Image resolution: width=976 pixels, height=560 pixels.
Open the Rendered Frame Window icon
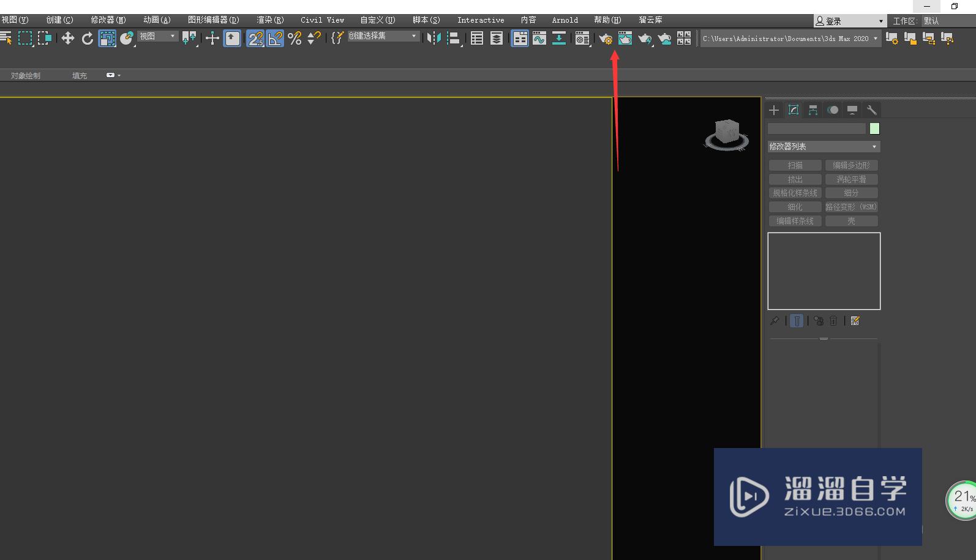point(625,39)
